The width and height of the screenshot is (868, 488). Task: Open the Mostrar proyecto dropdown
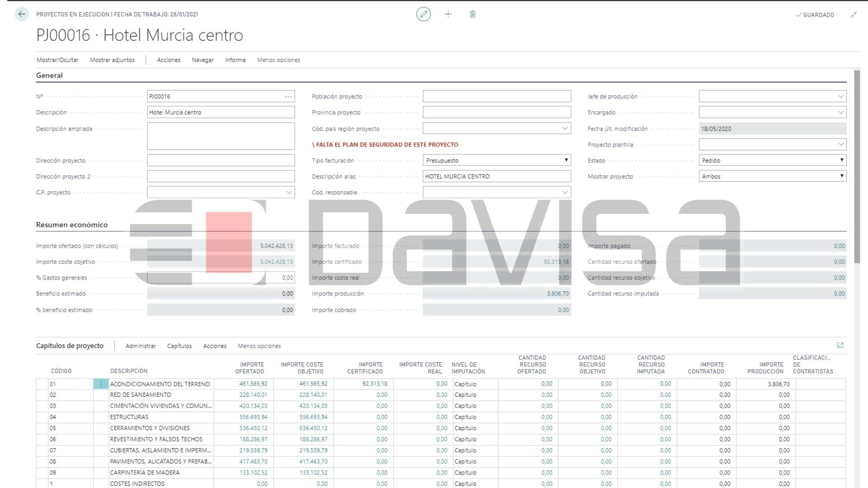(x=773, y=176)
